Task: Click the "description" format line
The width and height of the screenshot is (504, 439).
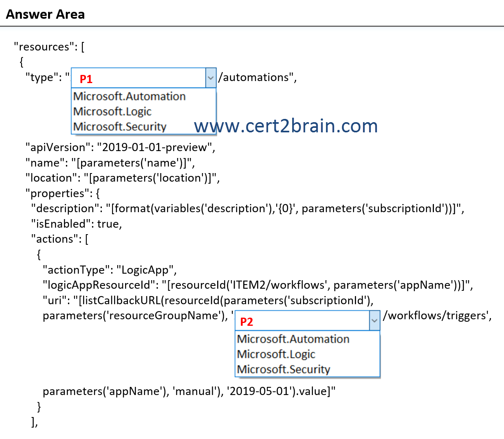Action: pyautogui.click(x=248, y=209)
